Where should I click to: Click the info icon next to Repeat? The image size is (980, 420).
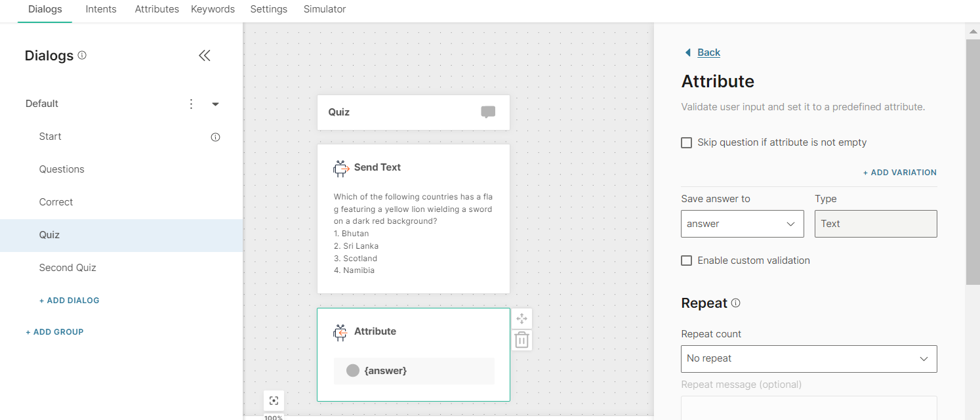pos(735,303)
